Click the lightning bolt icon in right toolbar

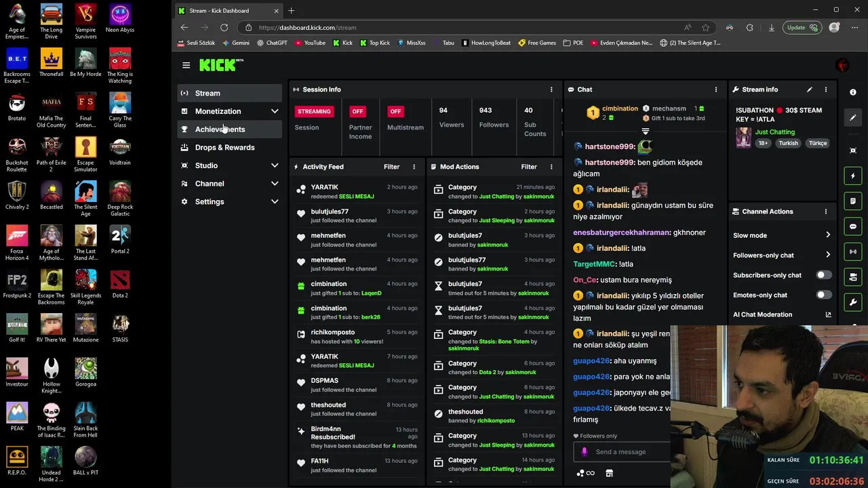tap(853, 176)
